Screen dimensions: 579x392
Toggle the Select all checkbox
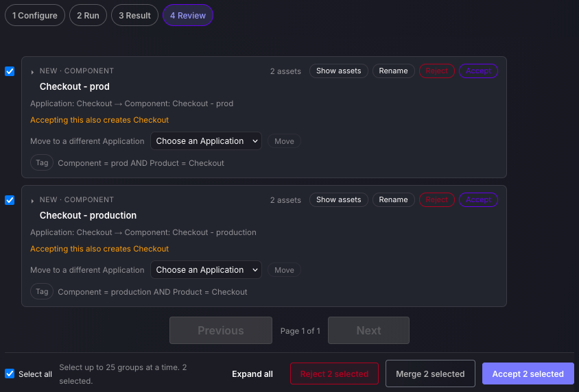[10, 373]
